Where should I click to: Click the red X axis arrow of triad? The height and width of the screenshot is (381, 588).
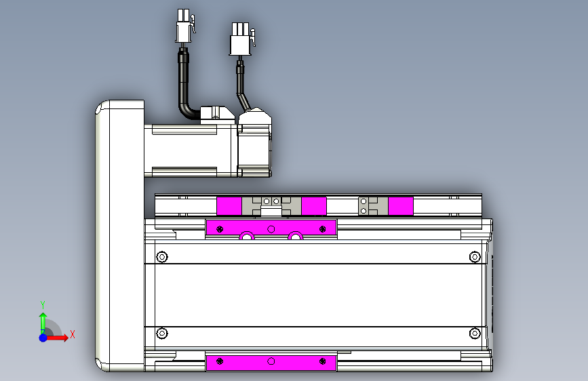pos(57,338)
